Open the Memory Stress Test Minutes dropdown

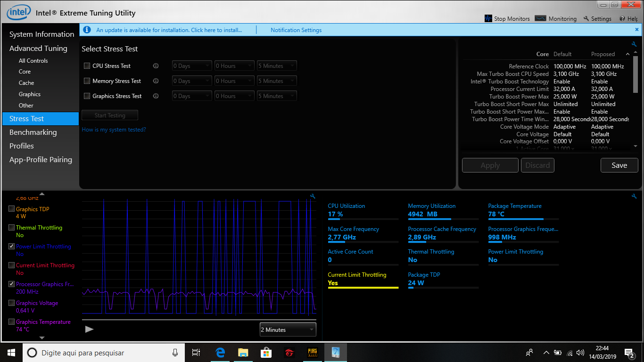(277, 81)
